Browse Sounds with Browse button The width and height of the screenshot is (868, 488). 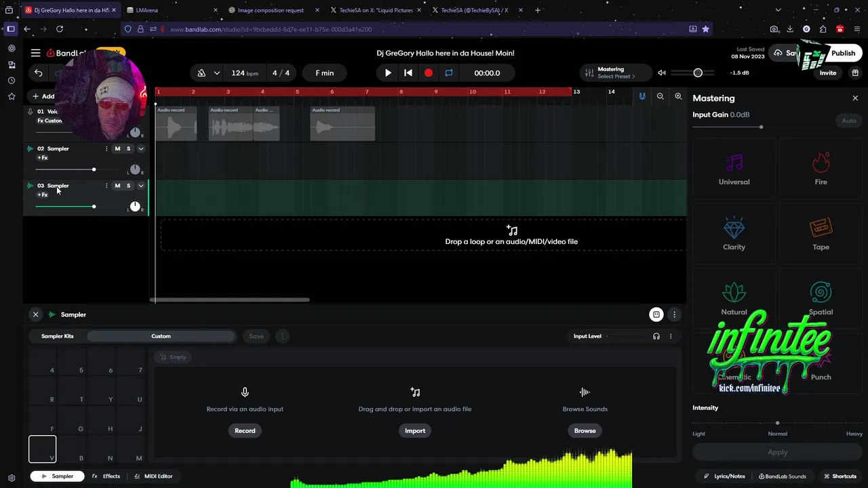pos(585,430)
